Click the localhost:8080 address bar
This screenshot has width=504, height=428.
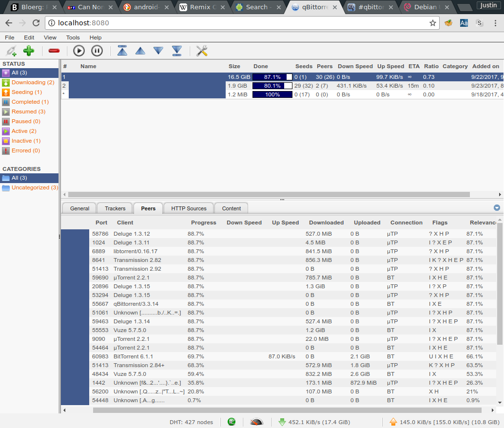click(241, 23)
